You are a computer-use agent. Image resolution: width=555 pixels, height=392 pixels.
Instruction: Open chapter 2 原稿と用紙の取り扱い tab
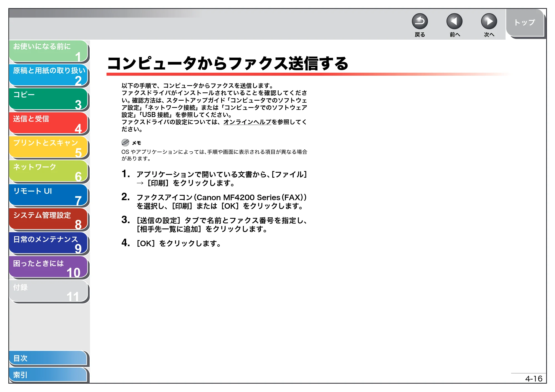tap(49, 75)
